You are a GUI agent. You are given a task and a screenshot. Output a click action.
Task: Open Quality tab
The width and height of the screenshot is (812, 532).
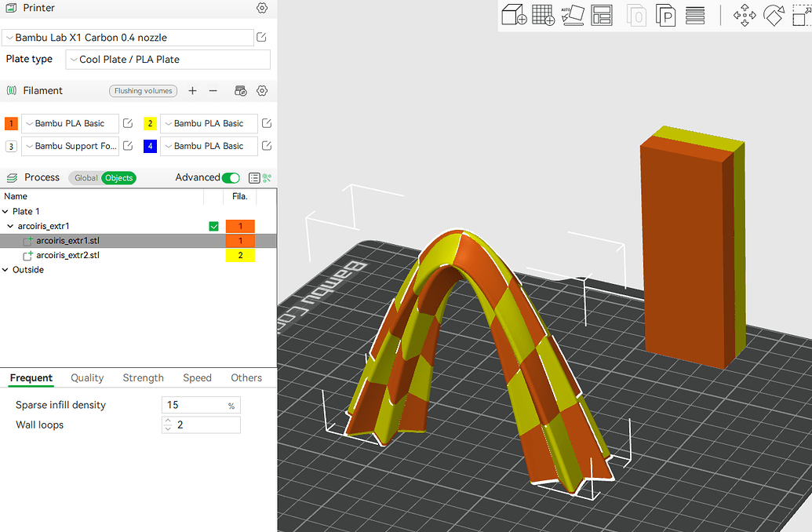[x=87, y=377]
